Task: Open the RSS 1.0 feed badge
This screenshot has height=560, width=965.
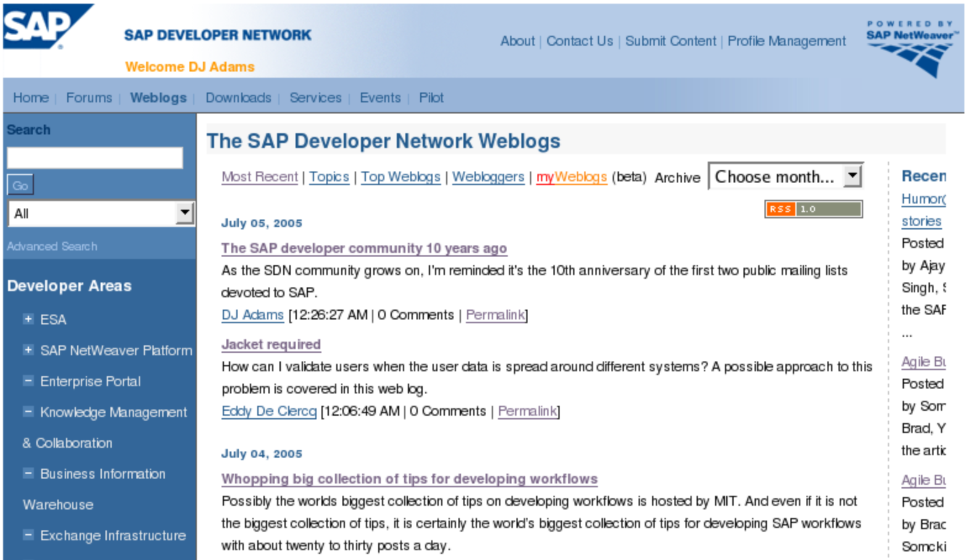Action: click(x=813, y=209)
